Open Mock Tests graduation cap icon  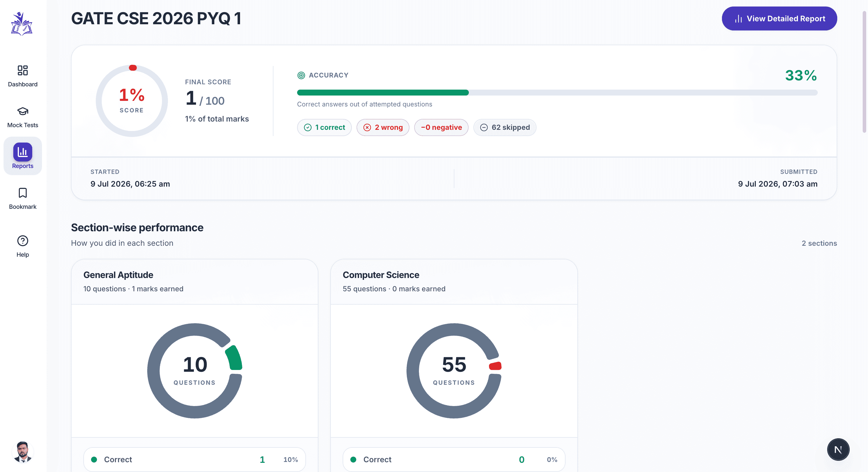(x=22, y=111)
